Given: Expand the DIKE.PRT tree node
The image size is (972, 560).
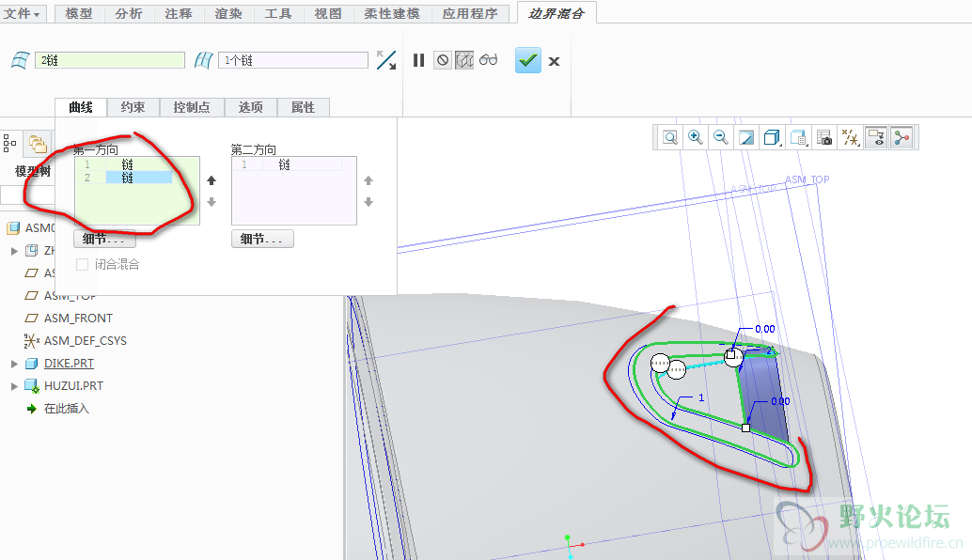Looking at the screenshot, I should coord(14,364).
